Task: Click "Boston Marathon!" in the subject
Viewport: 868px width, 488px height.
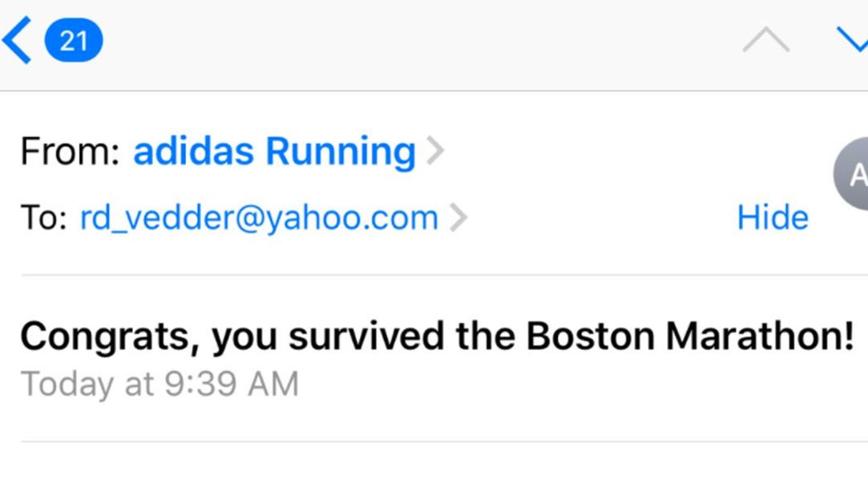Action: point(690,337)
